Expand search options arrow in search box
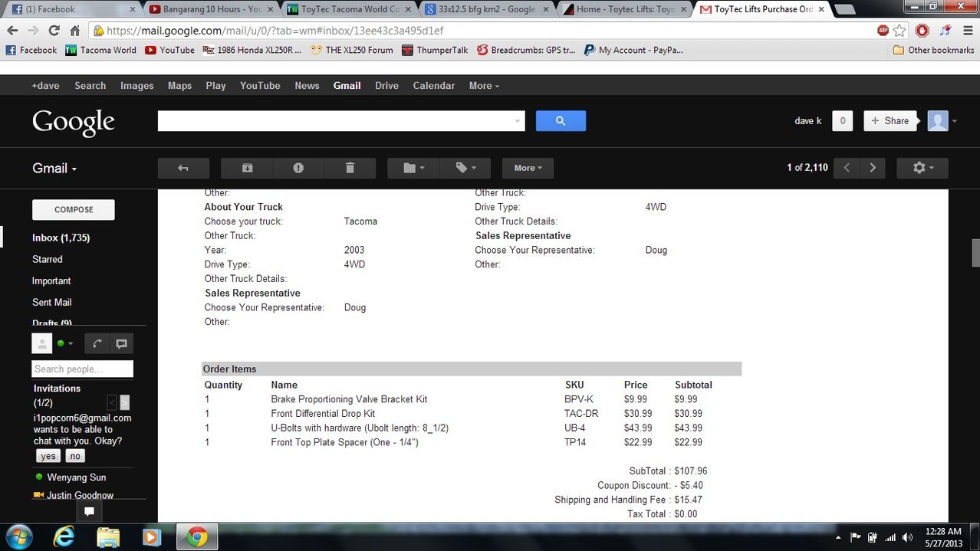 [518, 121]
